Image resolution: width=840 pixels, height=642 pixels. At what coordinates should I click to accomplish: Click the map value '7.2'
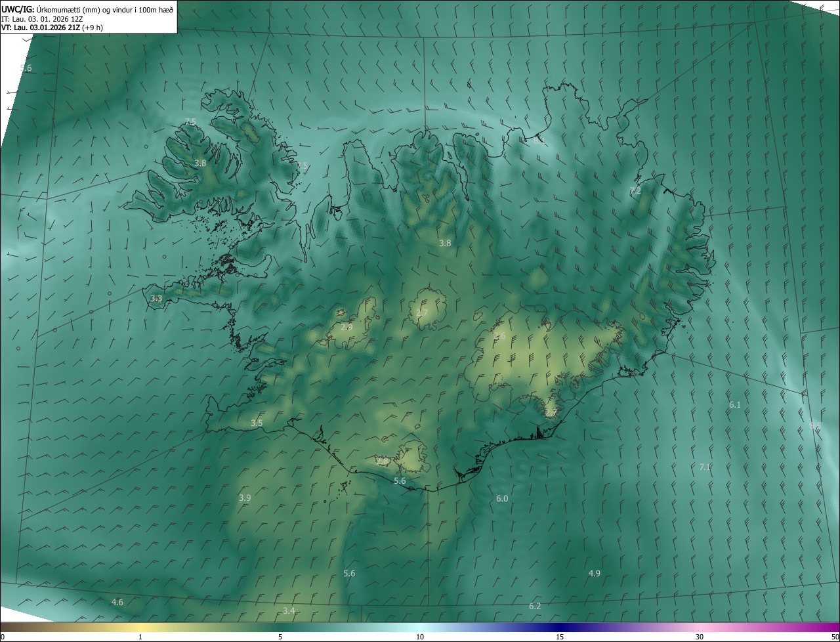click(x=635, y=191)
